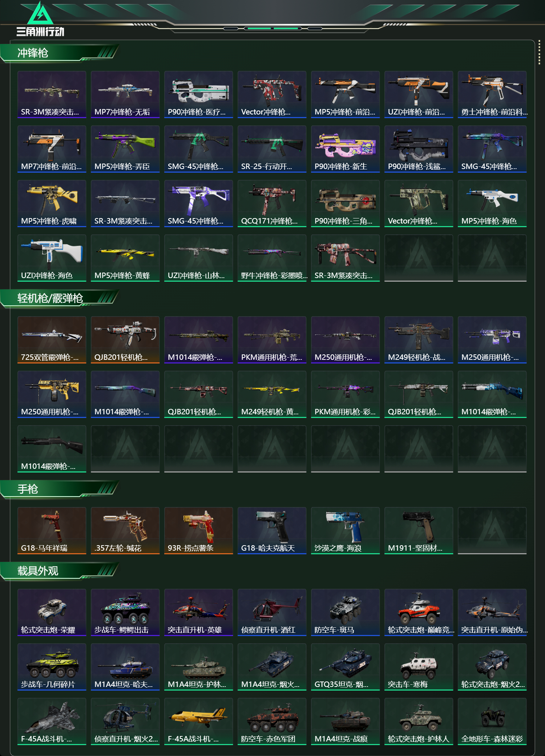Choose the MP5冲锋枪-虎啸 skin

coord(52,204)
